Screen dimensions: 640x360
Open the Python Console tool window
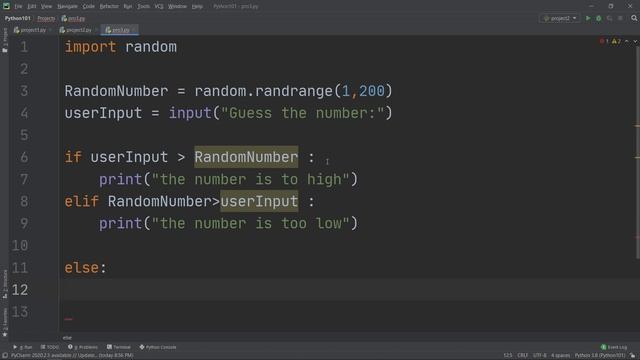pyautogui.click(x=158, y=347)
